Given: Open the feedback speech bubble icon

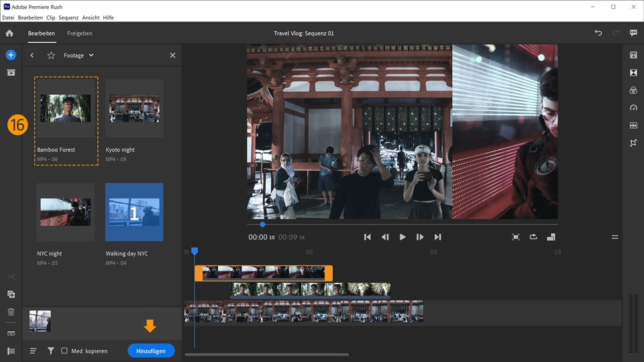Looking at the screenshot, I should pyautogui.click(x=633, y=33).
